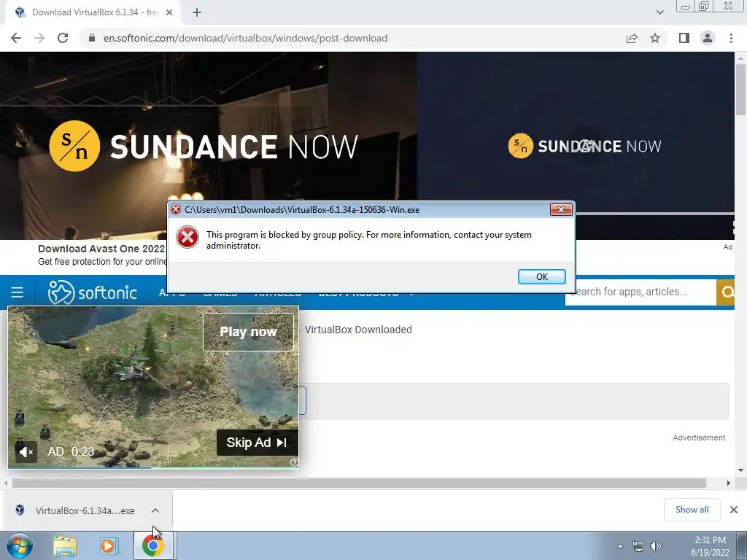
Task: Click the network tray icon
Action: coord(638,546)
